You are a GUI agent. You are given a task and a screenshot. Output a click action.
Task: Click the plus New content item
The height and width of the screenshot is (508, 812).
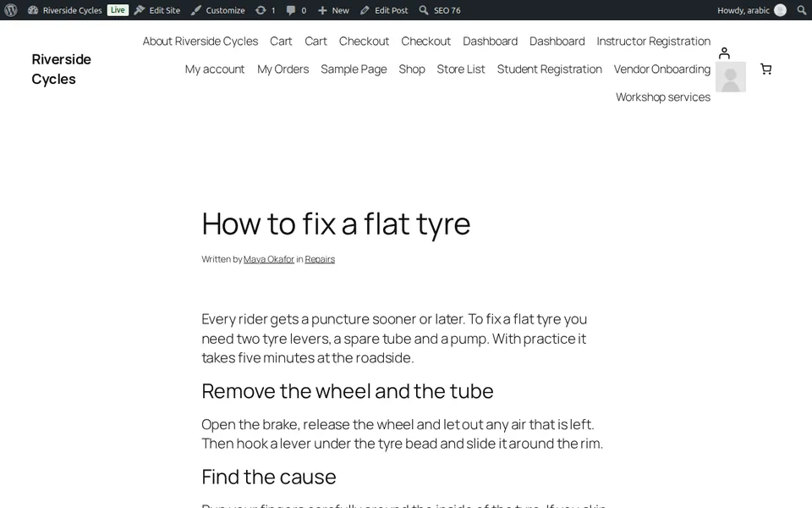tap(333, 10)
